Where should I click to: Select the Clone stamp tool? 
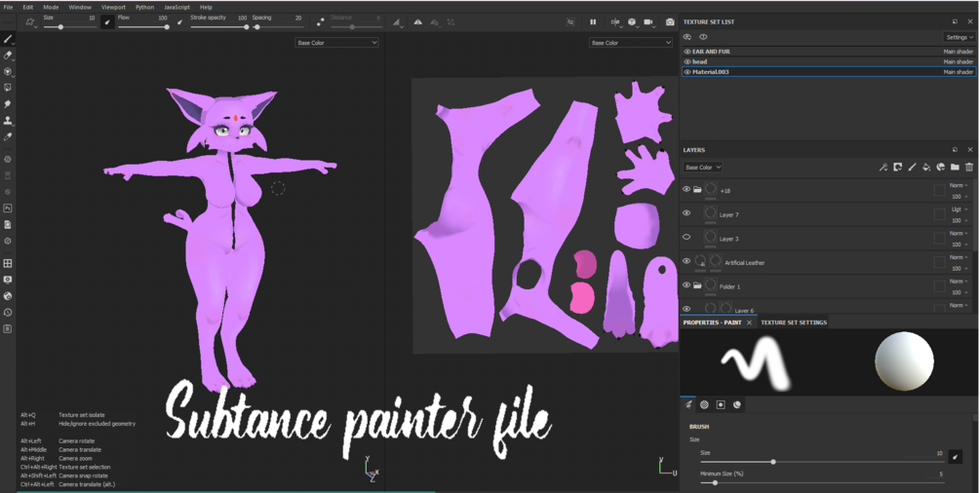click(x=8, y=121)
